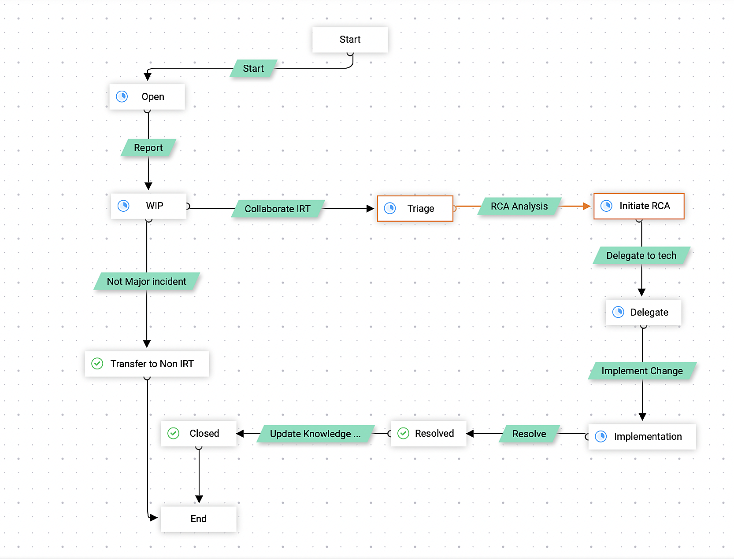Click the green check icon on the Closed node
Image resolution: width=734 pixels, height=560 pixels.
pyautogui.click(x=173, y=433)
